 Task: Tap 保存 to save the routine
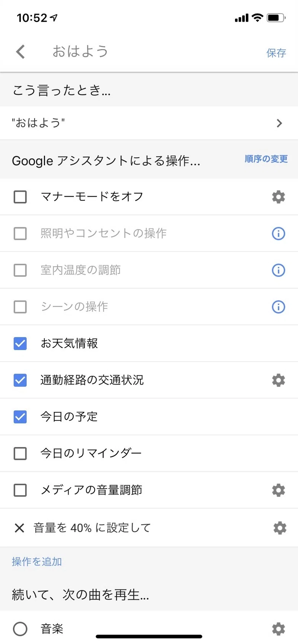coord(276,53)
